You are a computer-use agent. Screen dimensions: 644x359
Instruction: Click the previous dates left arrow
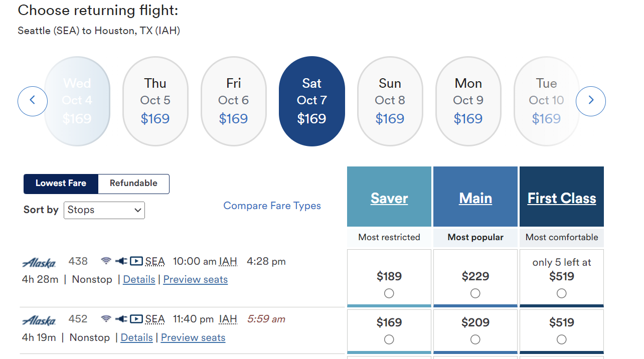click(33, 101)
